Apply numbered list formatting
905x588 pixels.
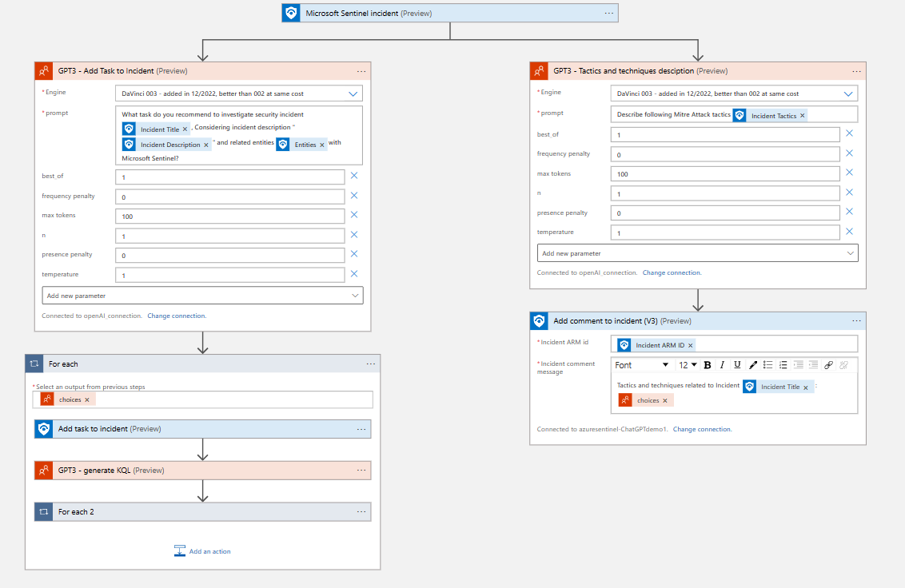click(783, 364)
